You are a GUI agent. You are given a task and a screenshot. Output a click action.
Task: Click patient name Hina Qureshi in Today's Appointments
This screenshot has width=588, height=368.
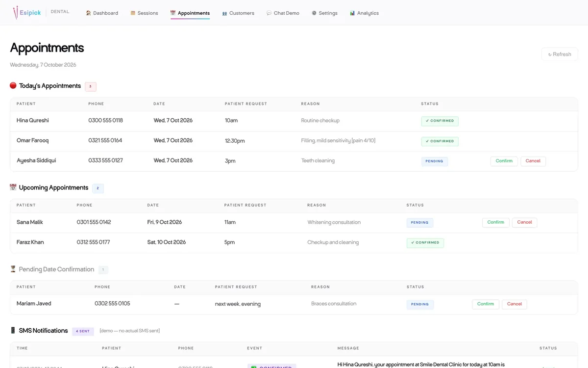33,121
